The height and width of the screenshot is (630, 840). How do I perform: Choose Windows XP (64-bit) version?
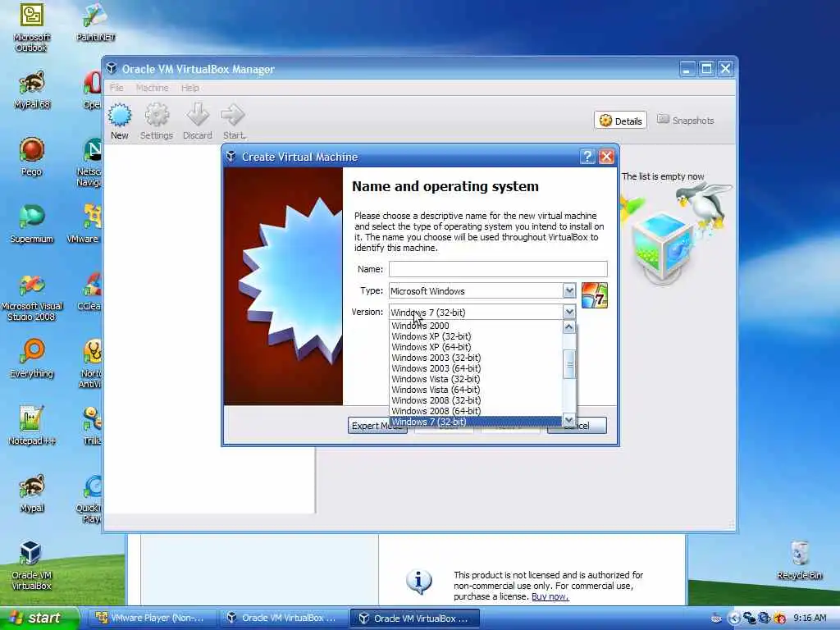click(x=476, y=347)
